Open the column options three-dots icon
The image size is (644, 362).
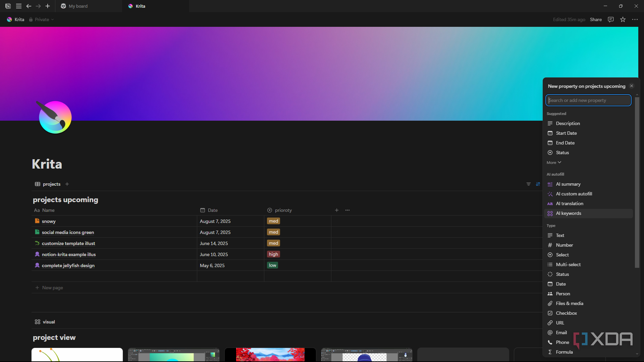[x=347, y=210]
